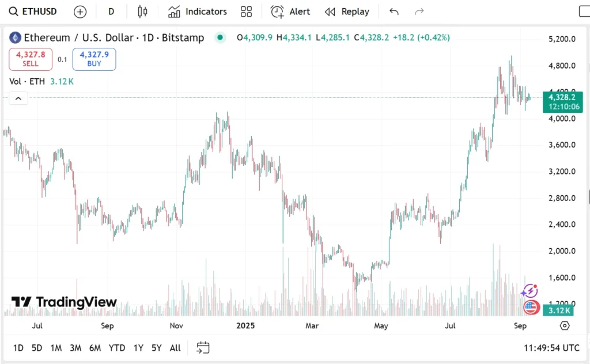590x364 pixels.
Task: Open the D interval dropdown
Action: coord(111,11)
